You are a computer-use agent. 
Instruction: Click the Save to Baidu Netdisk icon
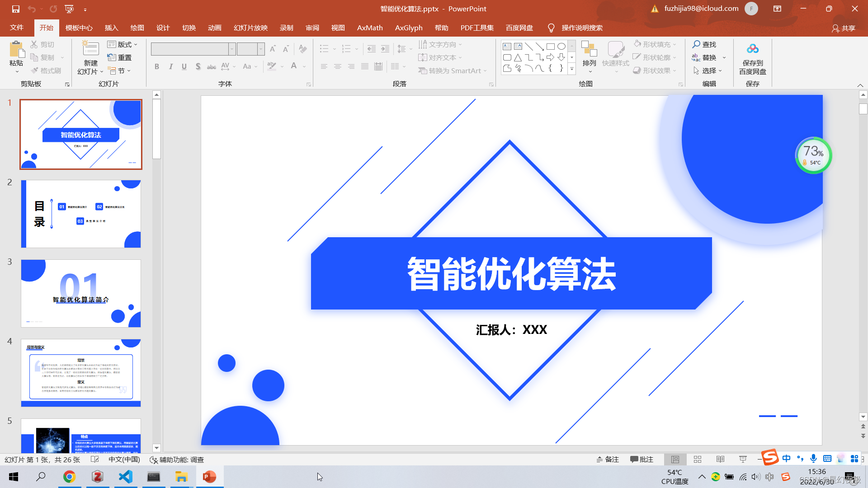click(753, 49)
